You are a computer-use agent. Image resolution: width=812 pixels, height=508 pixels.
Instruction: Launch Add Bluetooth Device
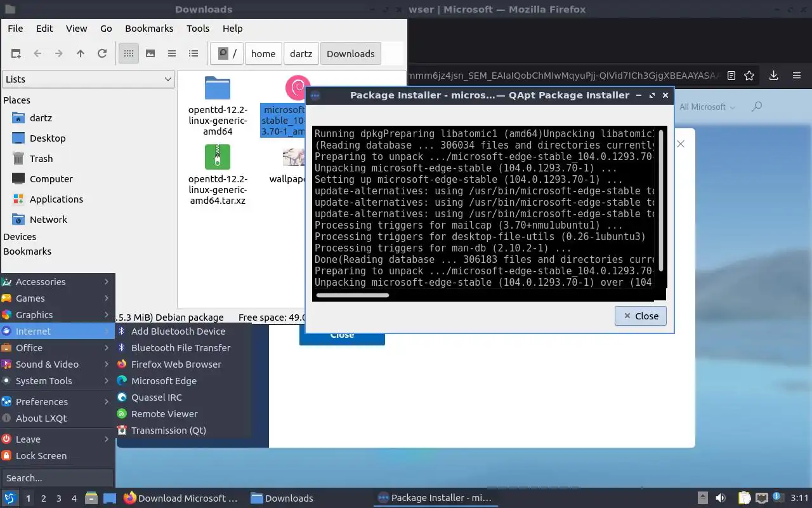click(183, 331)
